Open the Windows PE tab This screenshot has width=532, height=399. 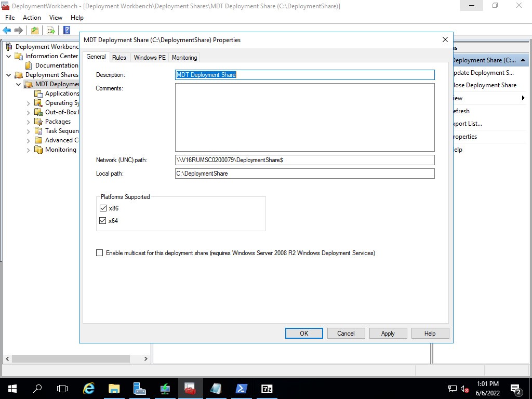tap(150, 58)
